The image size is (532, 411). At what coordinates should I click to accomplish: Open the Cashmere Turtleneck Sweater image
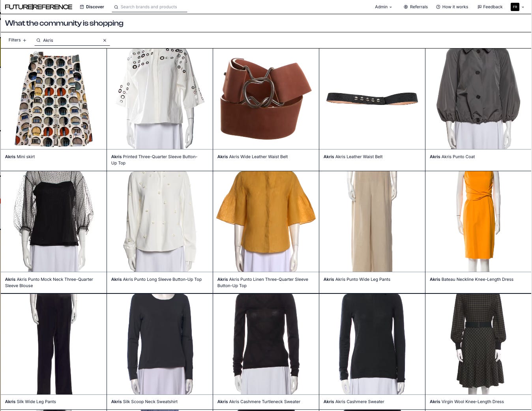pyautogui.click(x=266, y=344)
